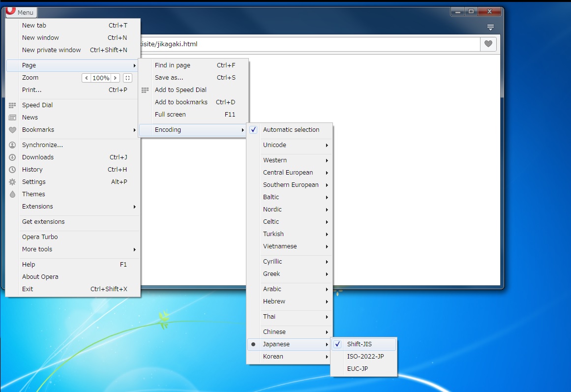Viewport: 571px width, 392px height.
Task: Open the Thai encoding submenu
Action: [290, 317]
